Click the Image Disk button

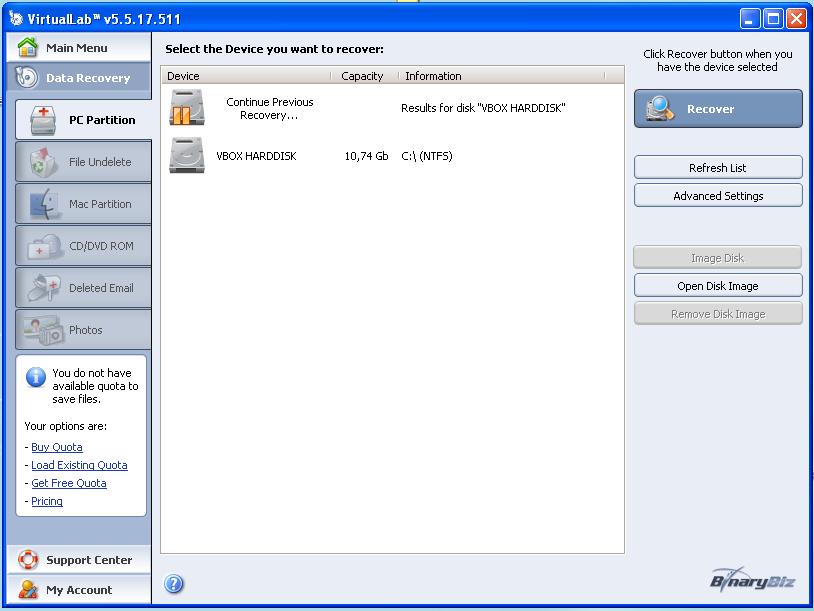(718, 258)
